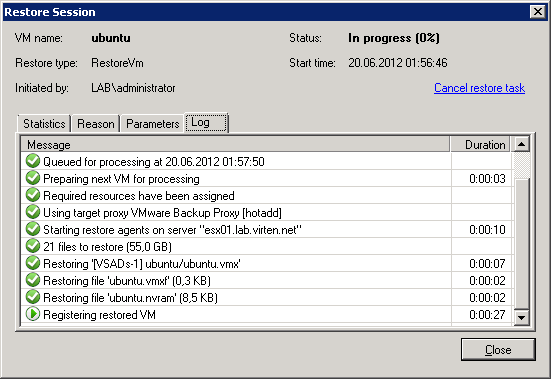Viewport: 551px width, 379px height.
Task: Click the Duration column header
Action: [x=480, y=144]
